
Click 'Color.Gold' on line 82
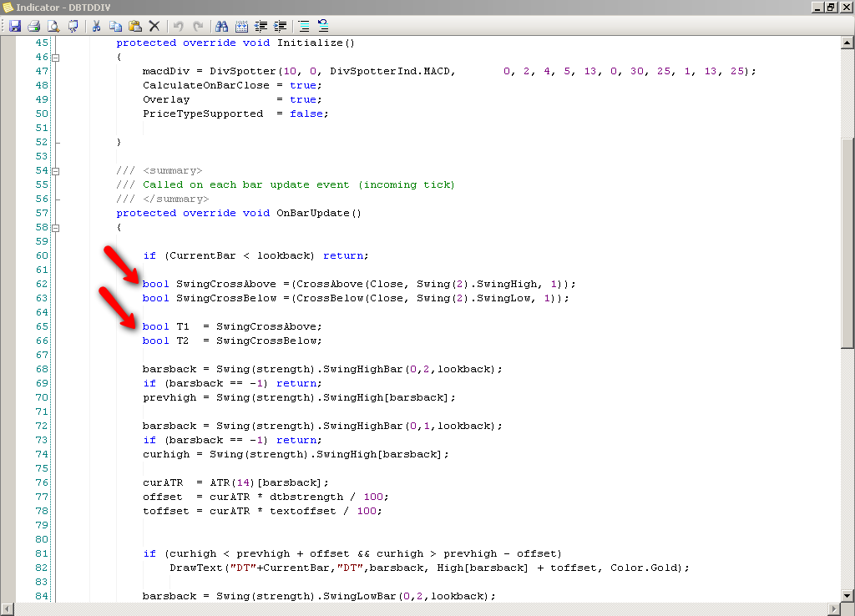[644, 567]
